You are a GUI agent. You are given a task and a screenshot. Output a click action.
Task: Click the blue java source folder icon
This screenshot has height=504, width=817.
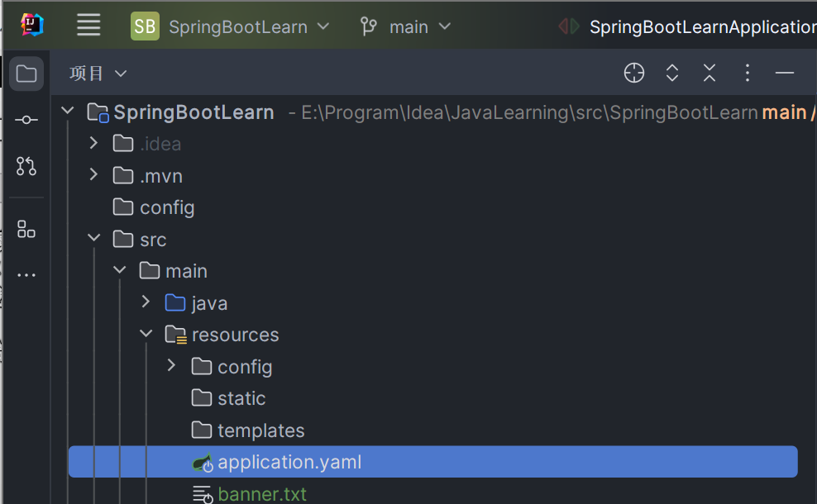175,302
